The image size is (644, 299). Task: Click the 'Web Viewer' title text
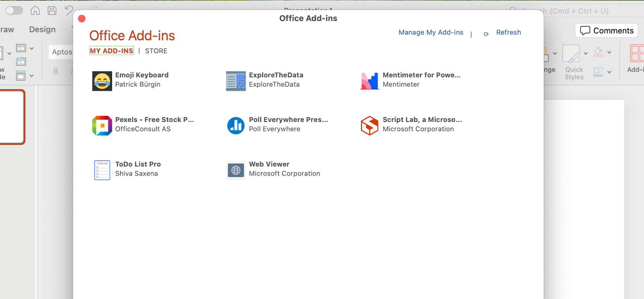click(x=269, y=164)
